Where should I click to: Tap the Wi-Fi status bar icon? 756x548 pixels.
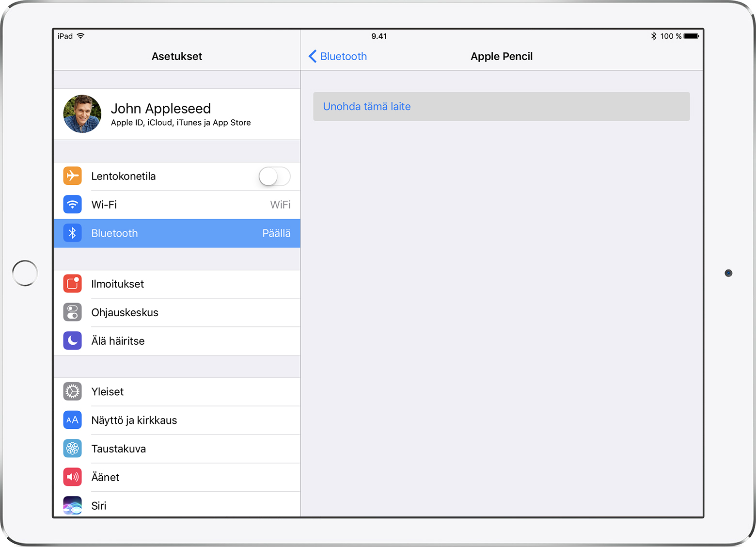pos(80,36)
